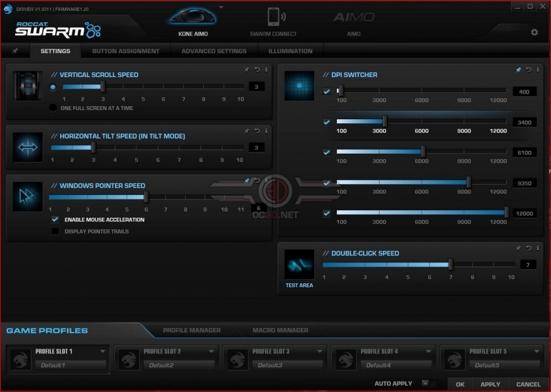Reset the Vertical Scroll Speed panel
This screenshot has height=392, width=551.
257,70
